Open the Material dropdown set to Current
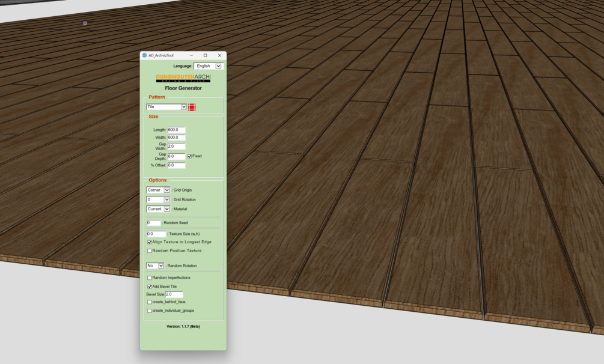The image size is (604, 364). pyautogui.click(x=158, y=209)
